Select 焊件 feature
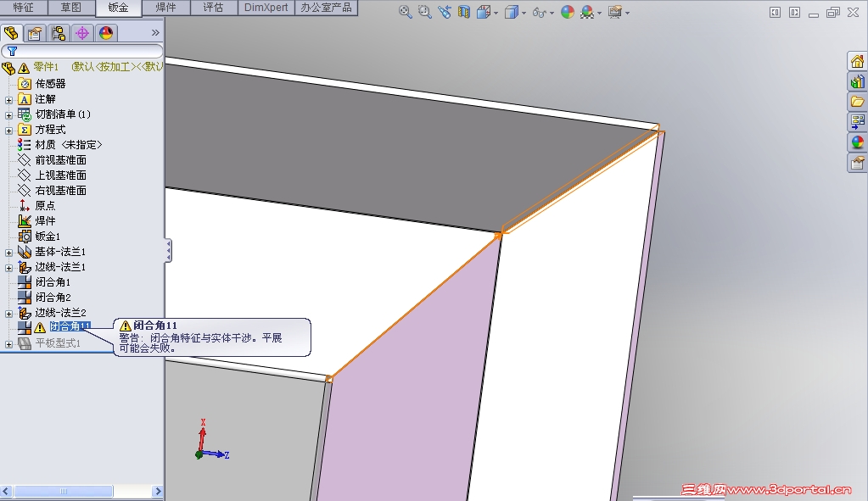Screen dimensions: 868x501 coord(45,220)
